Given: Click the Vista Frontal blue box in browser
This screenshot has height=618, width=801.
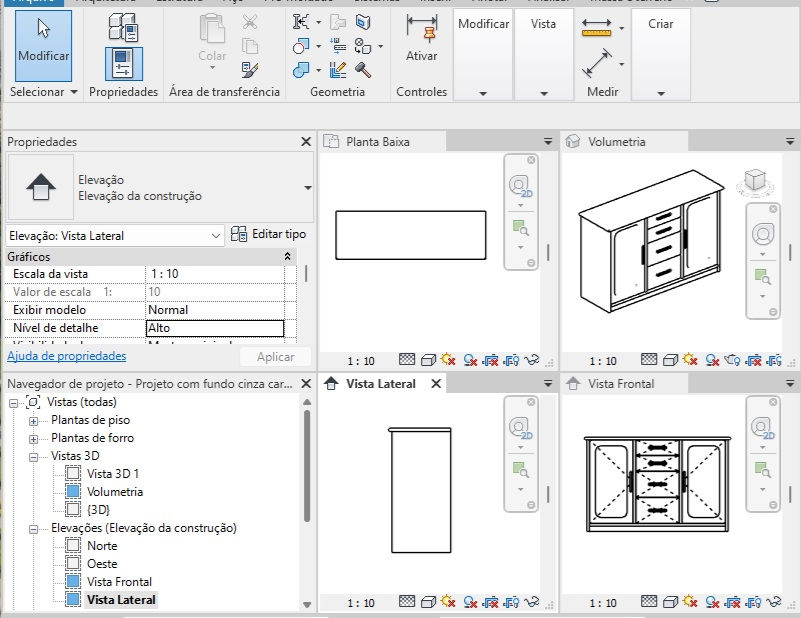Looking at the screenshot, I should [73, 581].
